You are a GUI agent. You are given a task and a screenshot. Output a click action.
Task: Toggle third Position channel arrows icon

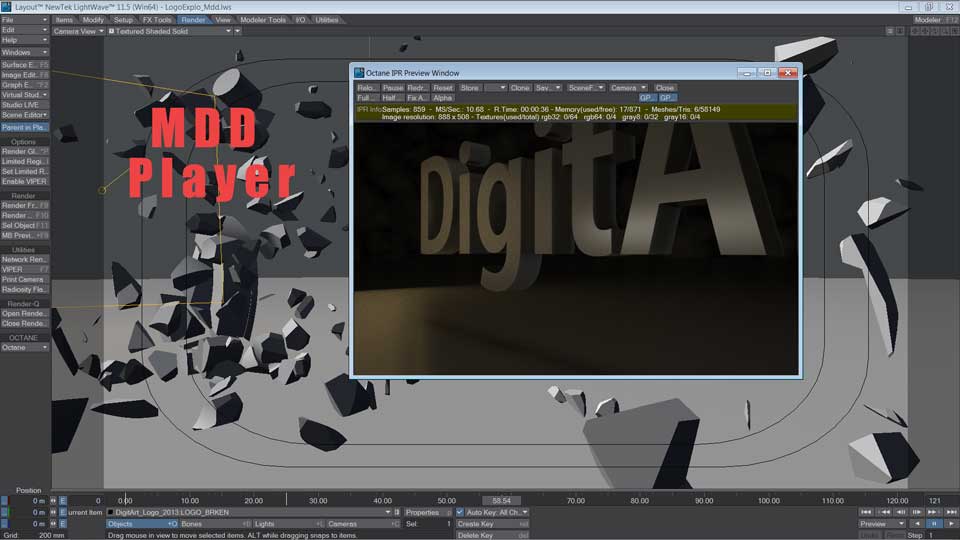point(53,524)
